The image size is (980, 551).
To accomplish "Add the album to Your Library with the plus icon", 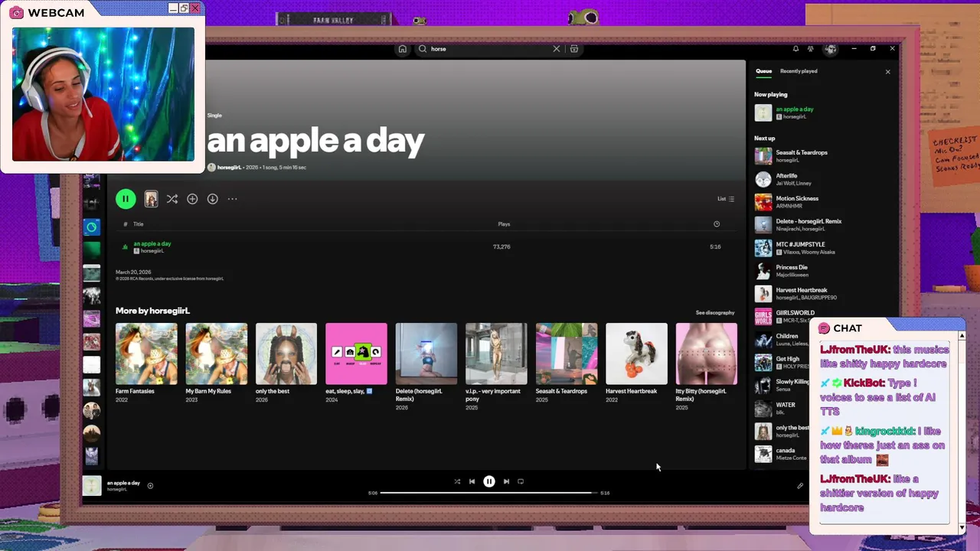I will [x=192, y=199].
